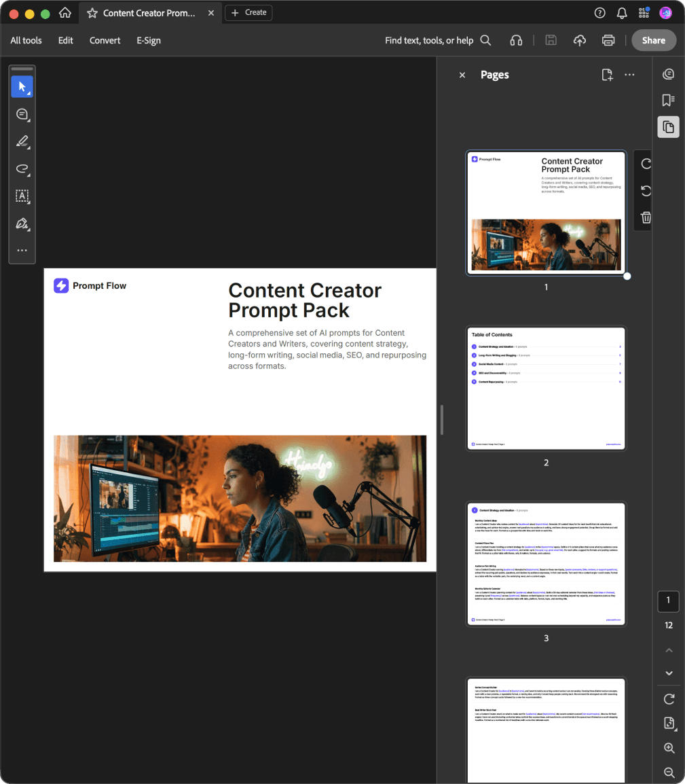Rotate the view in right rail
Screen dimensions: 685x784
pyautogui.click(x=669, y=699)
